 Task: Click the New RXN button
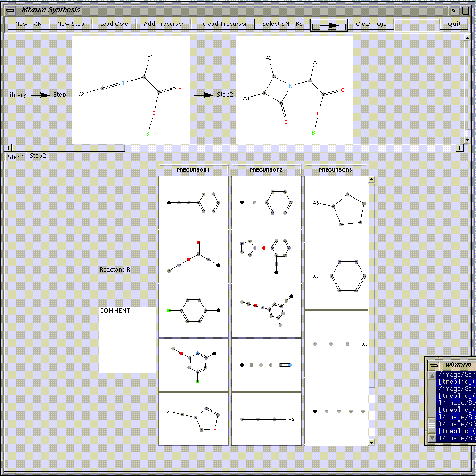[x=28, y=24]
